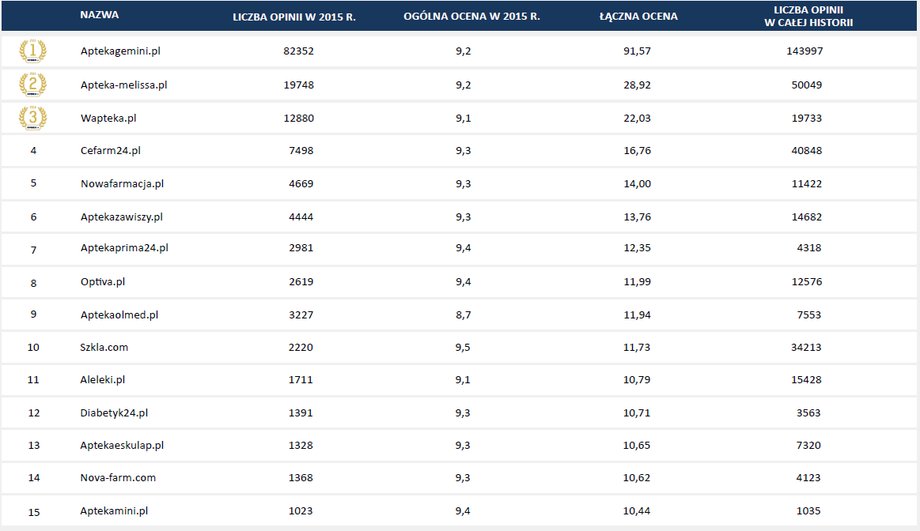Sort by LICZBA OPINII W 2015 R. header

(x=294, y=17)
